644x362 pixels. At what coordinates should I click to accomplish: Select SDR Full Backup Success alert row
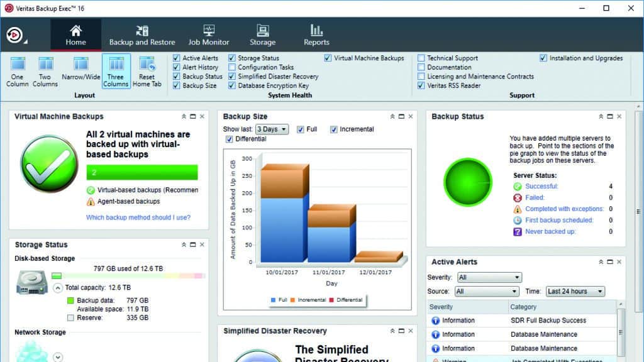pos(521,321)
